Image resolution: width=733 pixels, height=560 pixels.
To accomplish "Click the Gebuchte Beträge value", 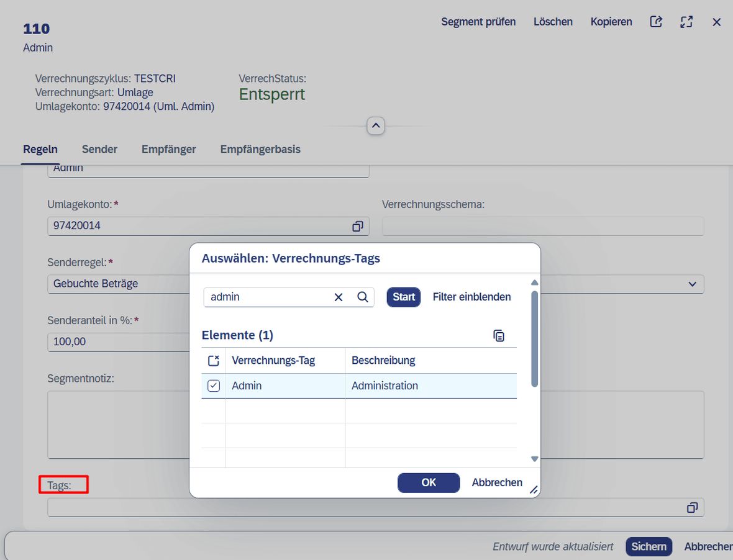I will point(96,284).
